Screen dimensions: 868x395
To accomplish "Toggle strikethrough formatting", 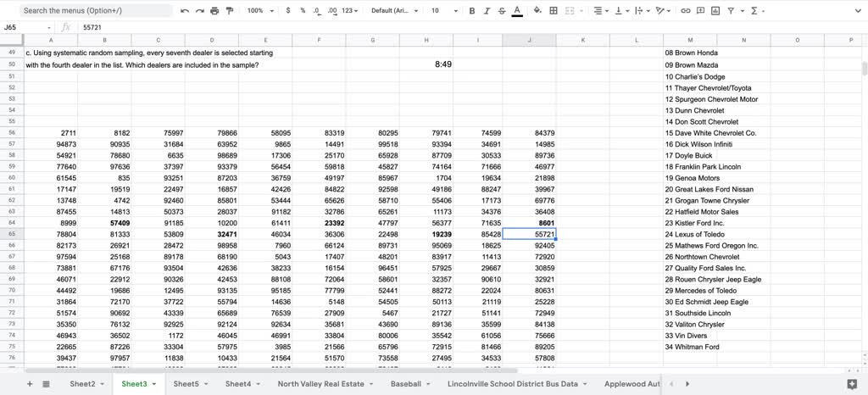I will pyautogui.click(x=502, y=11).
